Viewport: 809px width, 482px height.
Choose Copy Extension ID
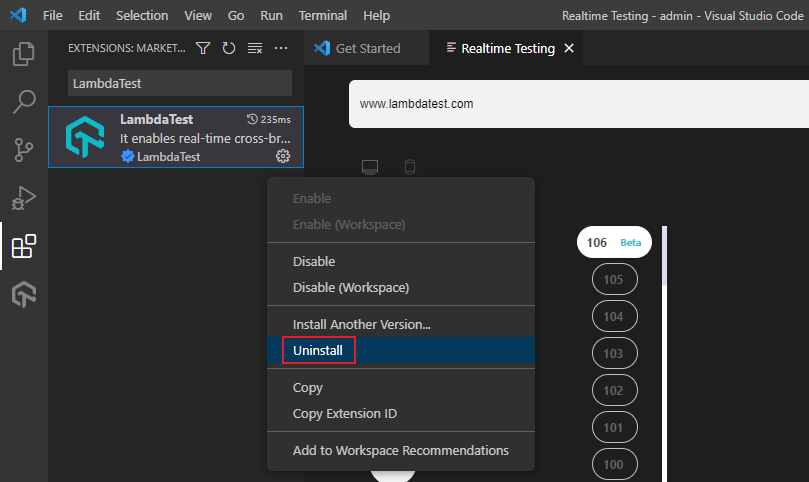[401, 413]
